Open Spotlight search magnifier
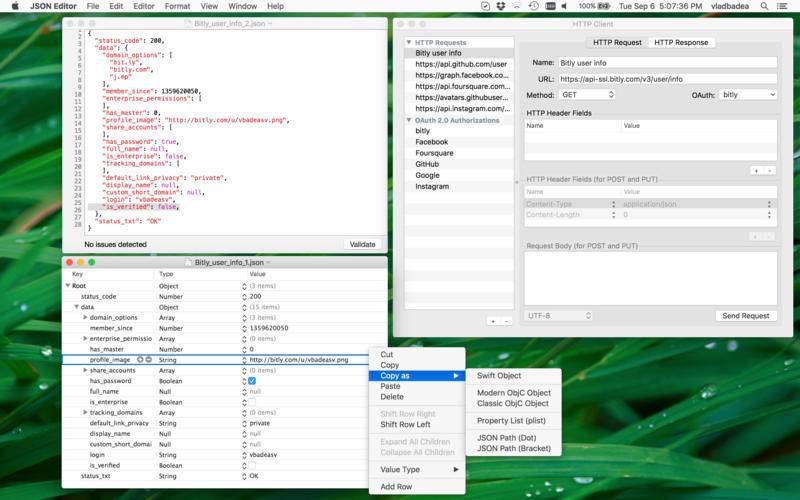The height and width of the screenshot is (500, 800). click(x=764, y=6)
